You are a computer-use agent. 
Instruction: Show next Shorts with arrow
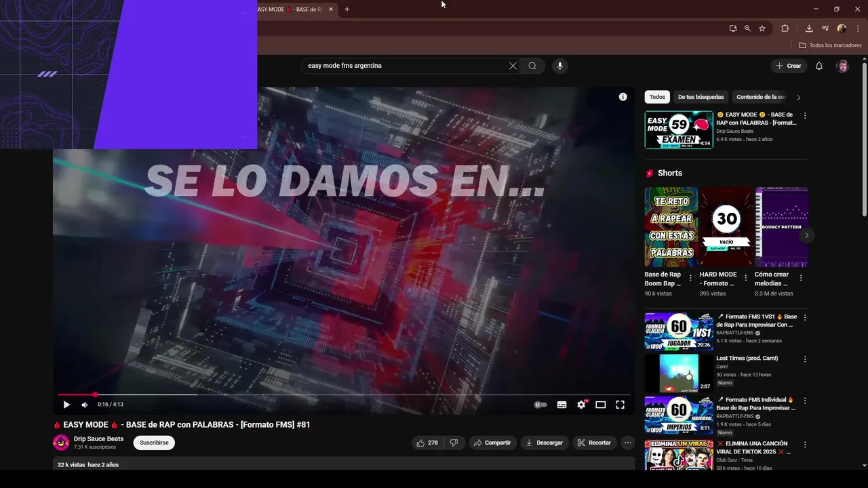pyautogui.click(x=806, y=235)
